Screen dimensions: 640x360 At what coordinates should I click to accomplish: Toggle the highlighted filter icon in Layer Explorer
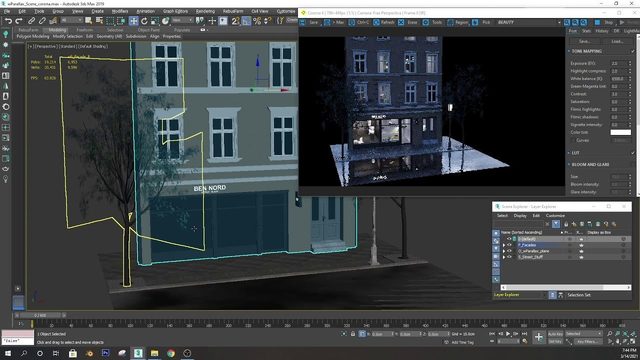tap(556, 224)
